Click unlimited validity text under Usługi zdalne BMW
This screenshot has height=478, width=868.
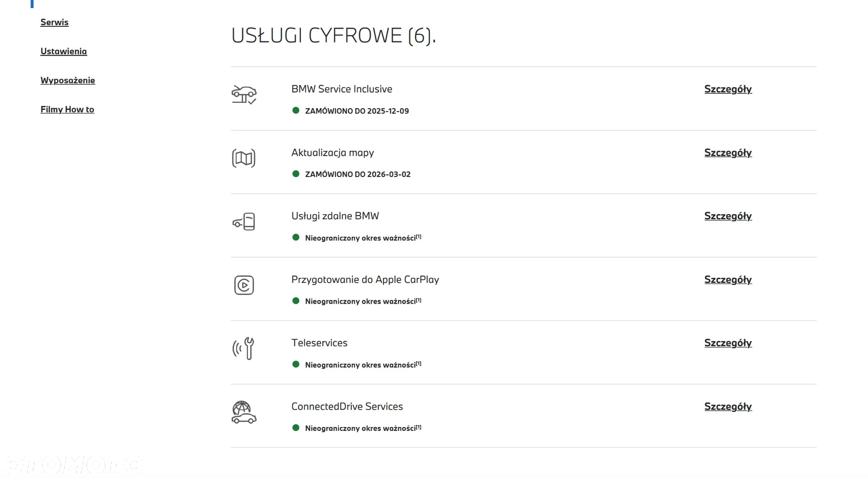[x=363, y=238]
